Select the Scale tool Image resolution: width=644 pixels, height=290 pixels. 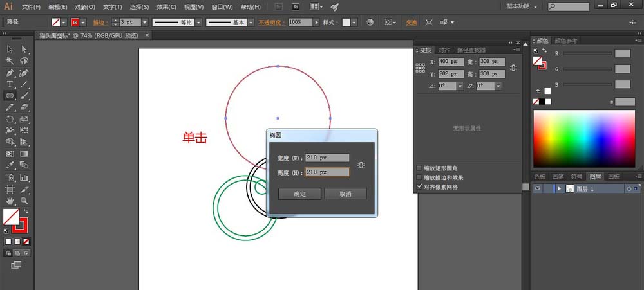24,119
